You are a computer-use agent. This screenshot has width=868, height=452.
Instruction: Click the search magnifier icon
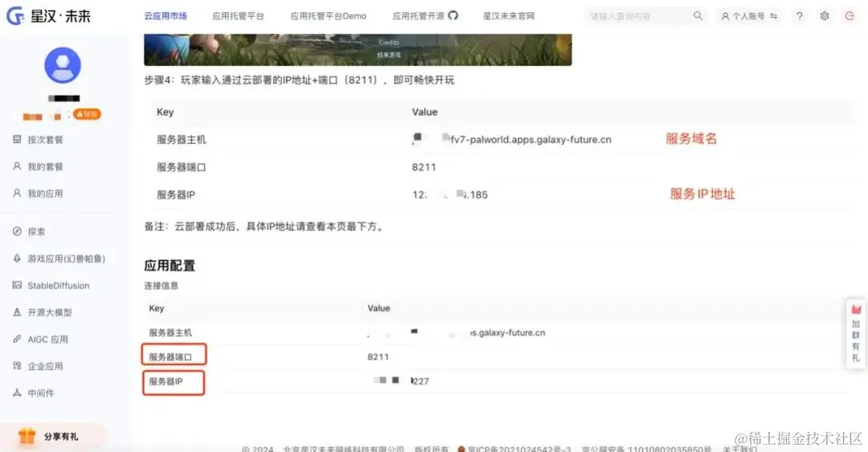coord(698,16)
